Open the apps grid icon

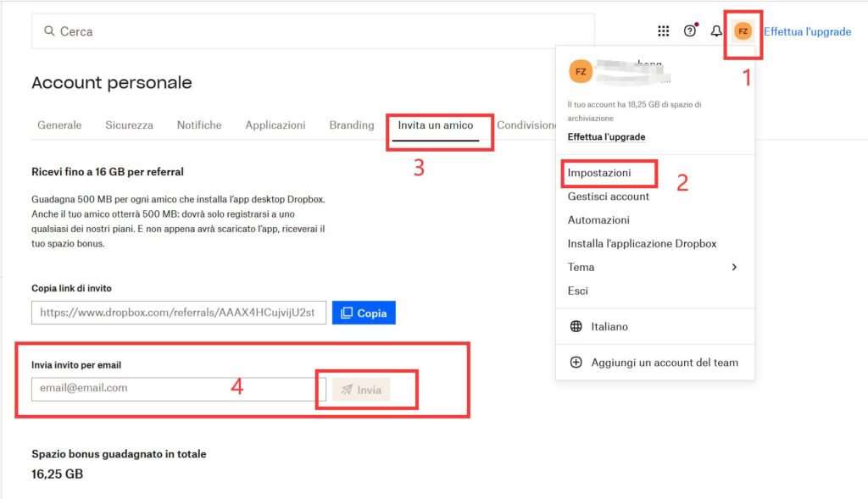pos(663,31)
